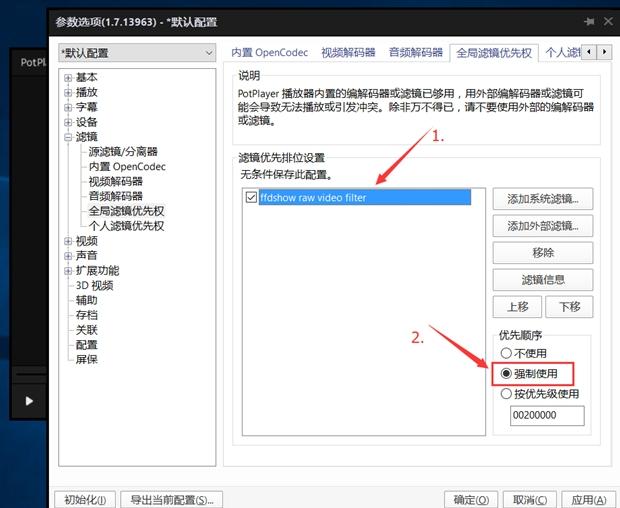Click 添加系统滤镜 button
This screenshot has height=508, width=620.
point(543,199)
